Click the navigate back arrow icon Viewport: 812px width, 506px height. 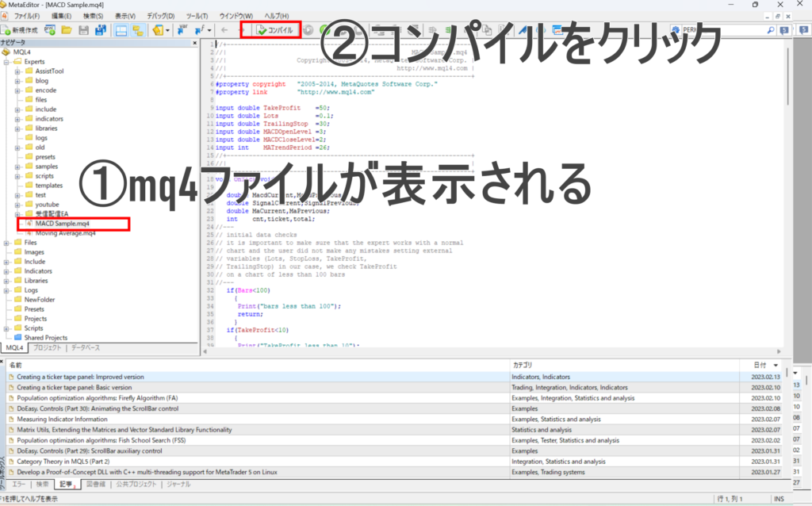[x=224, y=30]
